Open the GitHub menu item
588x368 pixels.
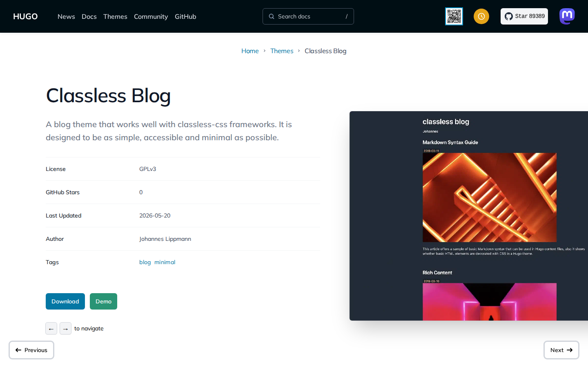[185, 16]
